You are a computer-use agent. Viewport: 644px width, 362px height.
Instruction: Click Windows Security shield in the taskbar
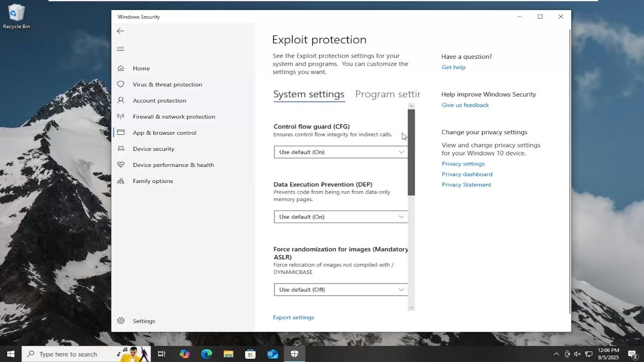[294, 354]
